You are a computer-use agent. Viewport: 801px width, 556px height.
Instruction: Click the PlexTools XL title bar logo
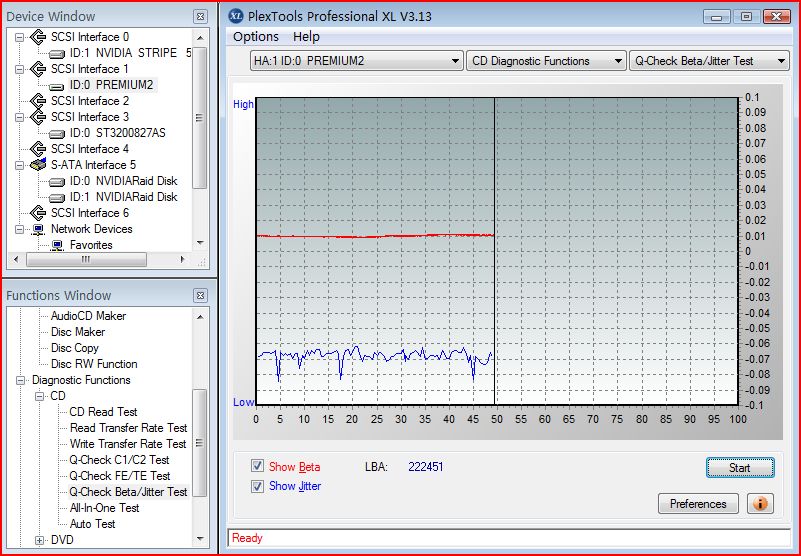pos(235,16)
